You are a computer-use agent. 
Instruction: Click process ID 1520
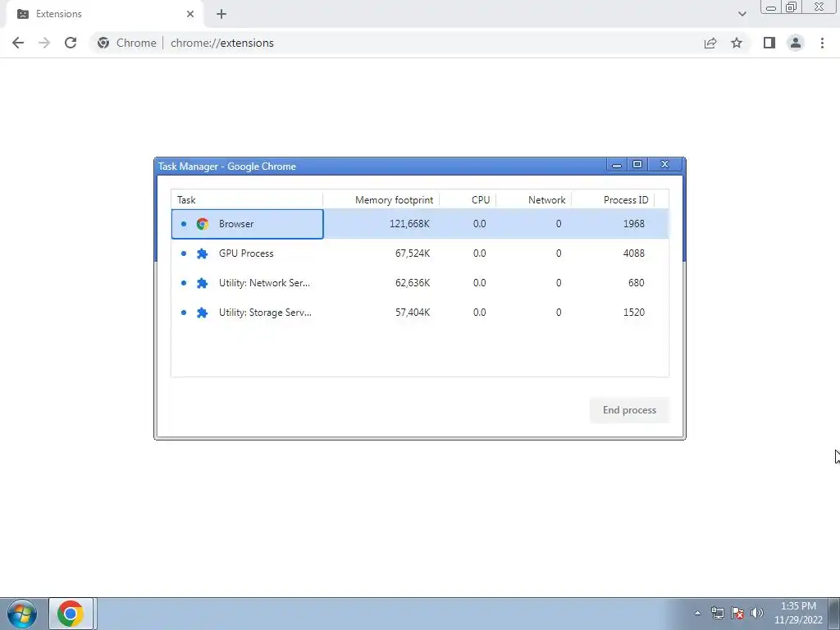pyautogui.click(x=634, y=313)
